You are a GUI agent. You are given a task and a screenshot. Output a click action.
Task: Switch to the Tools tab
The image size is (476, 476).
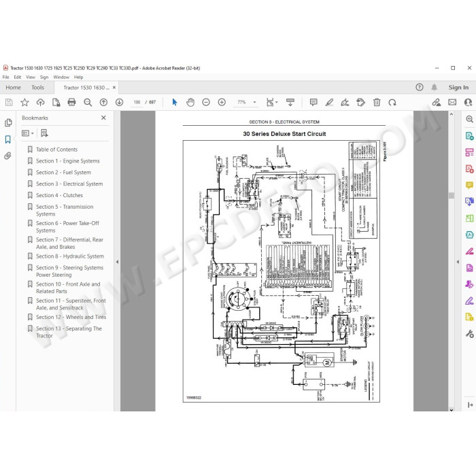(x=37, y=88)
